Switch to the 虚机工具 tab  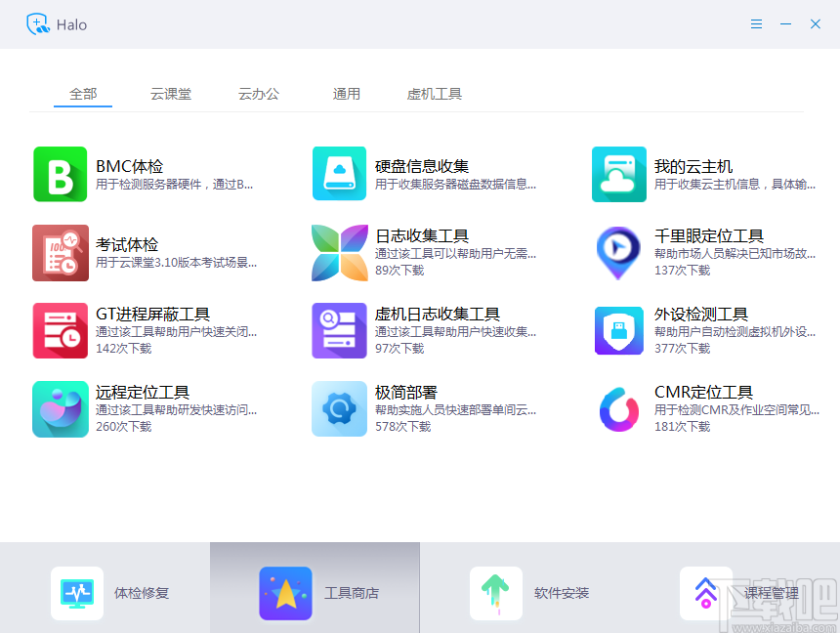[434, 93]
